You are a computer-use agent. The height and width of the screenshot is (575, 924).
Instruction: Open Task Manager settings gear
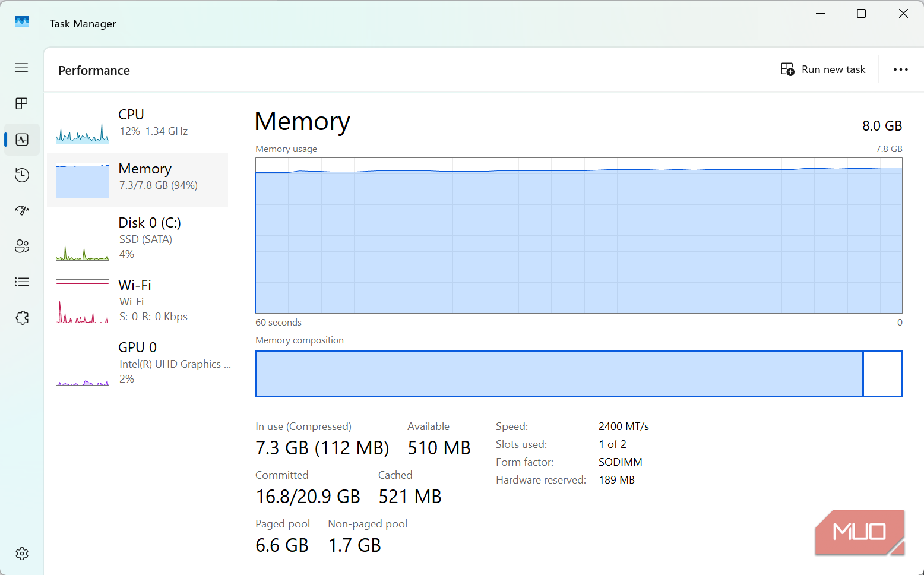click(22, 554)
